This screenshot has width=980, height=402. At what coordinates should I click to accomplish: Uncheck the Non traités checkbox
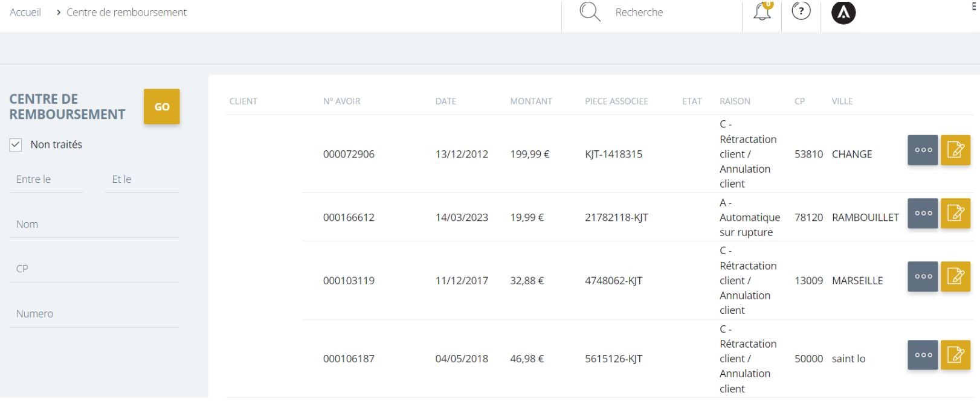16,145
